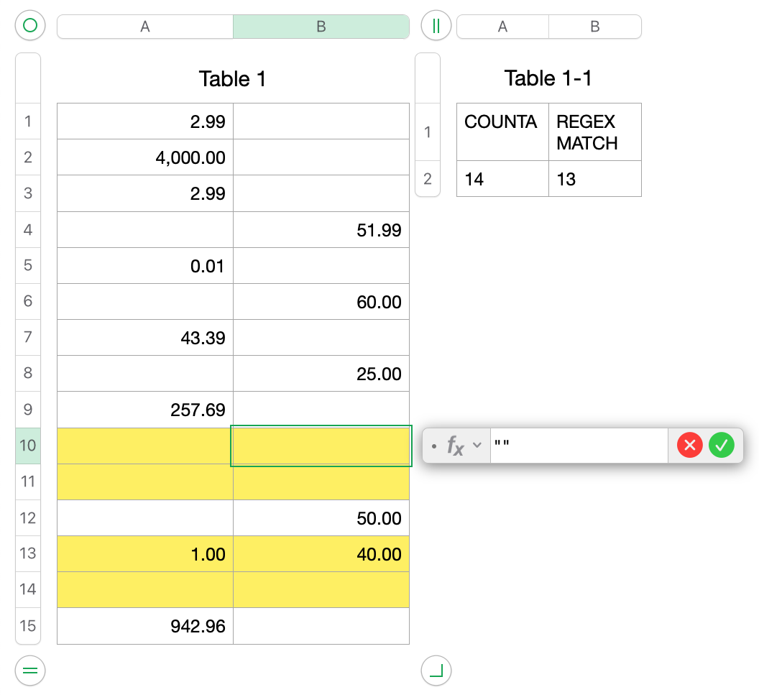The width and height of the screenshot is (759, 700).
Task: Click the Table 1 select-all circle handle
Action: click(x=30, y=27)
